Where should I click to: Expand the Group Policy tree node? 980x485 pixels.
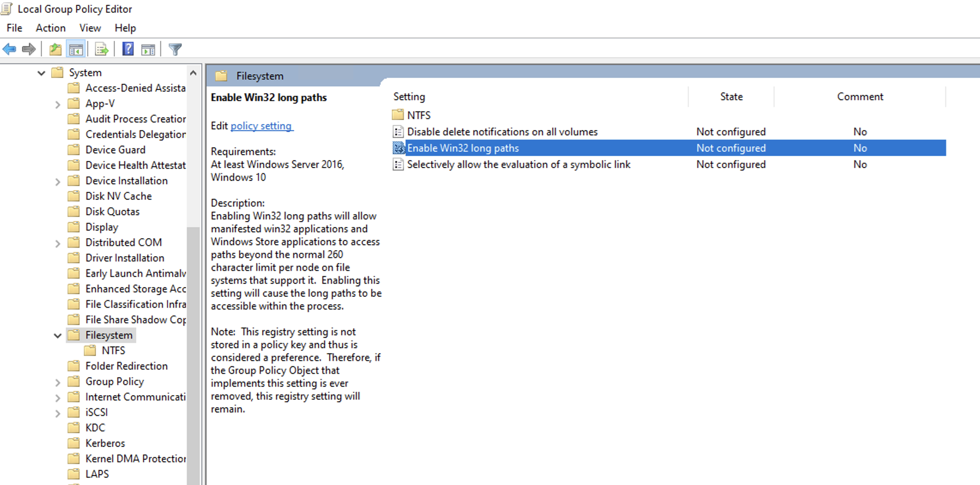[57, 382]
